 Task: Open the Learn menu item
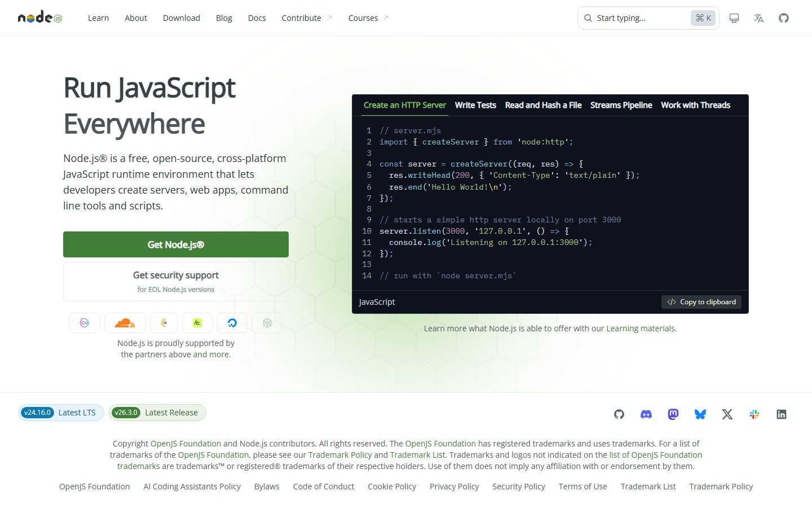pos(98,18)
